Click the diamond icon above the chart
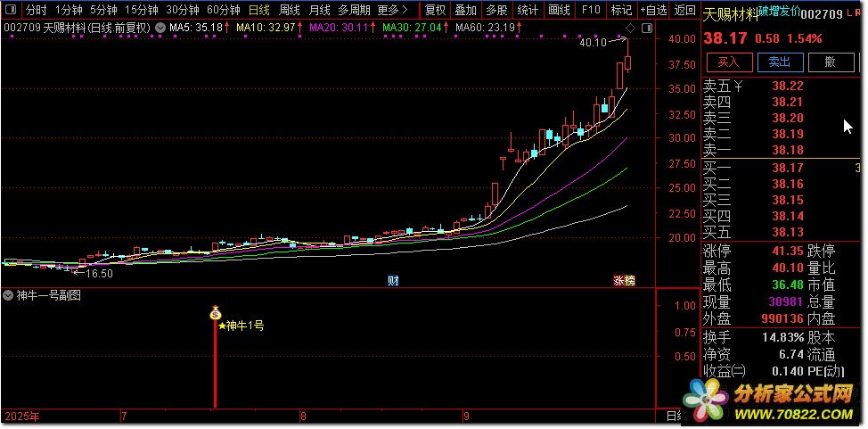 pyautogui.click(x=631, y=27)
